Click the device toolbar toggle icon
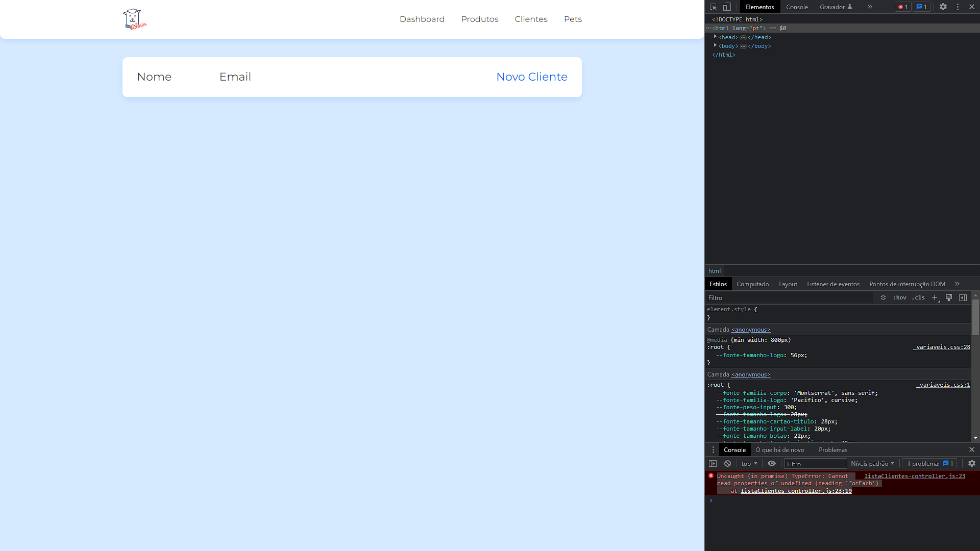Viewport: 980px width, 551px height. pos(726,6)
